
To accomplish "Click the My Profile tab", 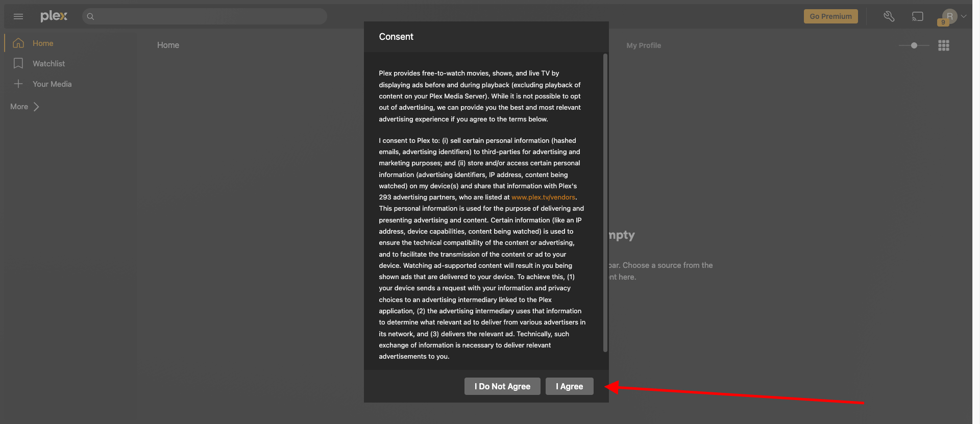I will pyautogui.click(x=644, y=45).
